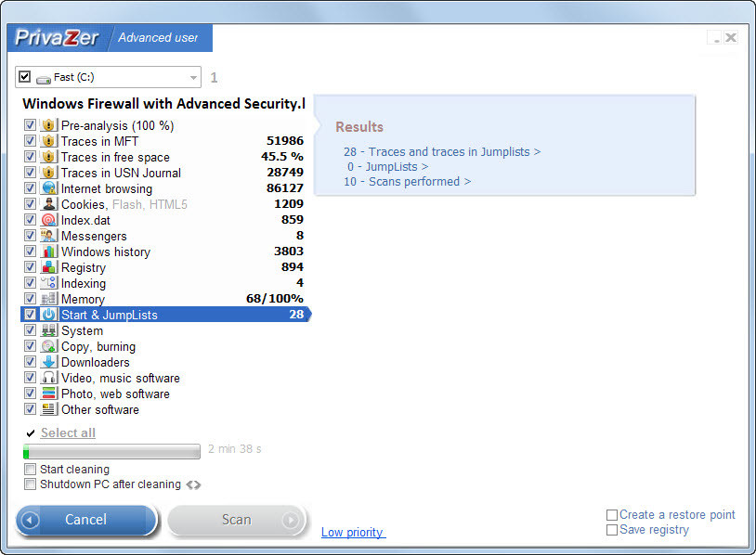The height and width of the screenshot is (555, 756).
Task: Click the Advanced user mode label
Action: (x=158, y=37)
